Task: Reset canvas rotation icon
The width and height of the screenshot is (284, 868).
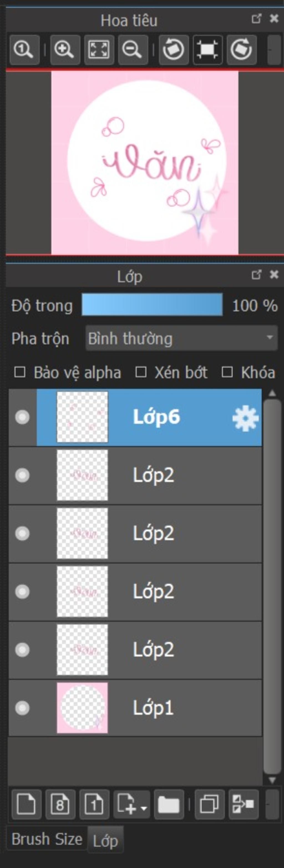Action: 207,49
